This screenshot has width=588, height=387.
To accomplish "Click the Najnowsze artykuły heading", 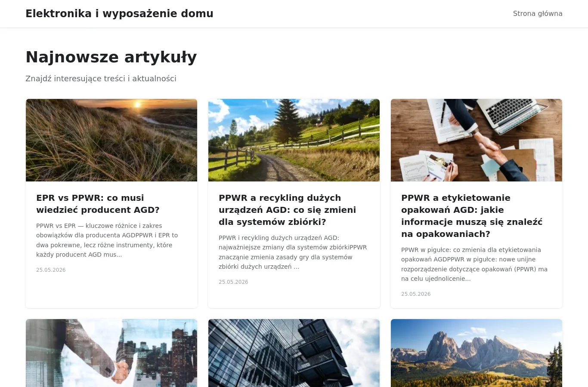I will click(111, 57).
